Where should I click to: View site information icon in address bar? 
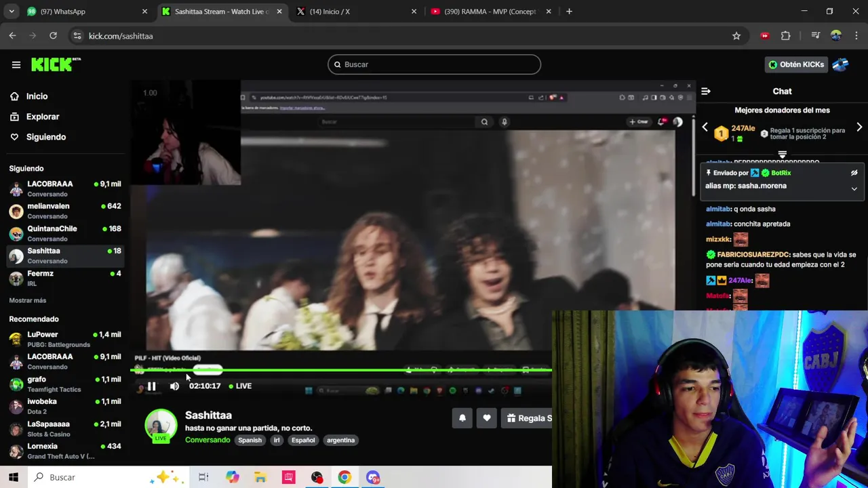tap(77, 36)
